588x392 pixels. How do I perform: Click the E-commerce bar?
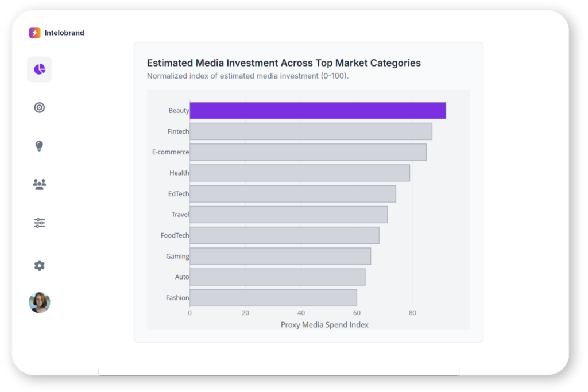tap(308, 152)
